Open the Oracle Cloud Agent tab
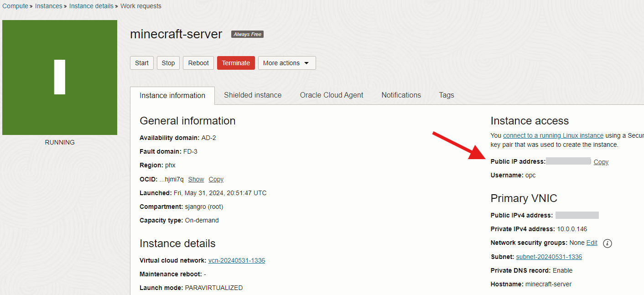This screenshot has height=295, width=644. pos(331,95)
